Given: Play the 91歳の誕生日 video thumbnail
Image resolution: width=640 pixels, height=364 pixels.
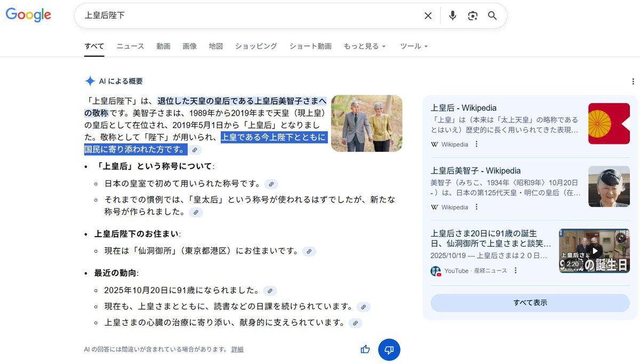Looking at the screenshot, I should [594, 251].
